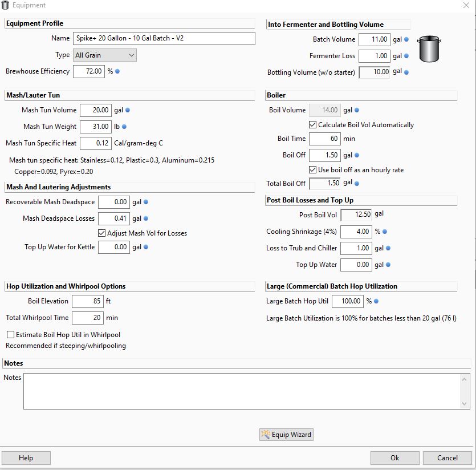Click the blue dot beside Recoverable Mash Deadspace
This screenshot has height=470, width=476.
click(x=146, y=202)
